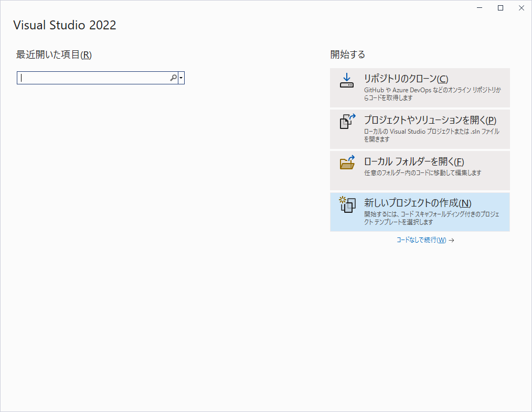Follow the コードなしで続行(W) link
532x412 pixels.
pyautogui.click(x=421, y=240)
